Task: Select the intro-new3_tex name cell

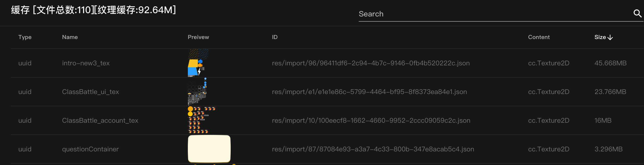Action: [x=86, y=63]
